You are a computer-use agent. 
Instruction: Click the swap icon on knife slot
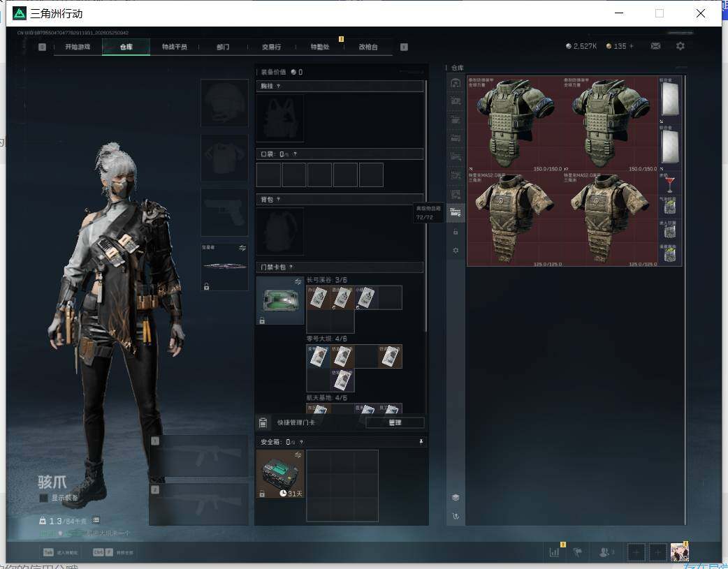pyautogui.click(x=242, y=248)
